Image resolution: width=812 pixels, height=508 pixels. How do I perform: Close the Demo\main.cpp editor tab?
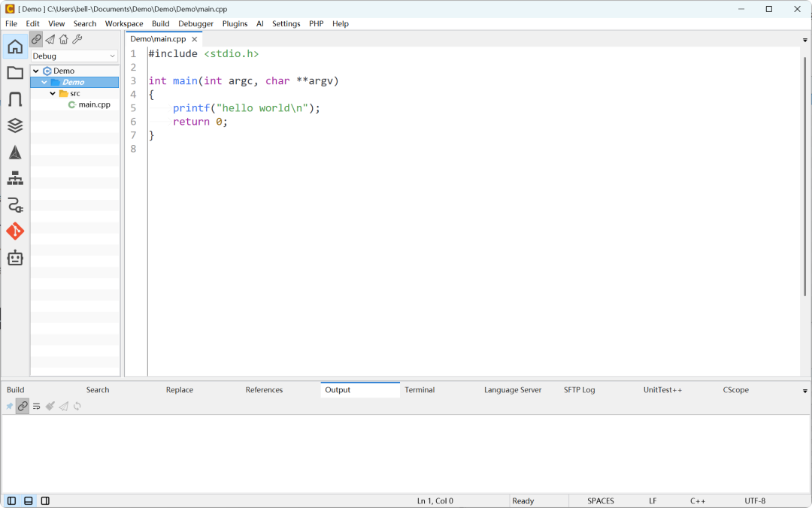pyautogui.click(x=194, y=39)
